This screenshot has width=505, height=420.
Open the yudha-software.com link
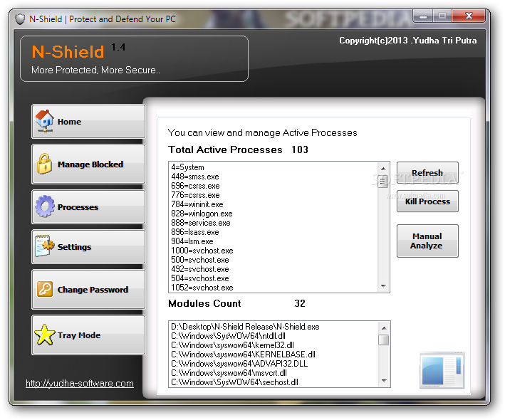pos(80,383)
